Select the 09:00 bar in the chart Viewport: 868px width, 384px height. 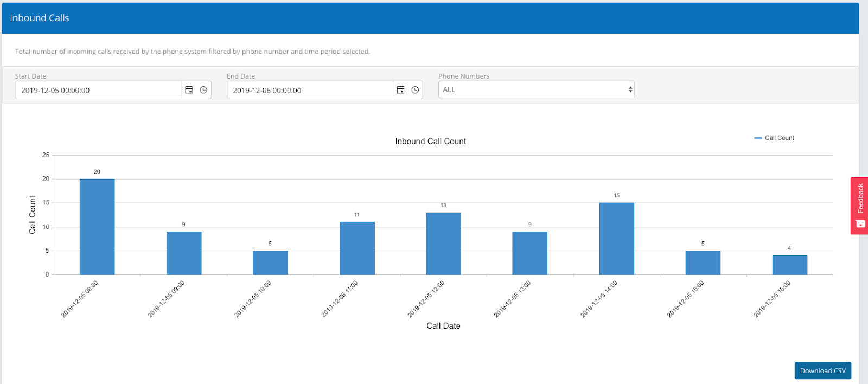coord(184,253)
